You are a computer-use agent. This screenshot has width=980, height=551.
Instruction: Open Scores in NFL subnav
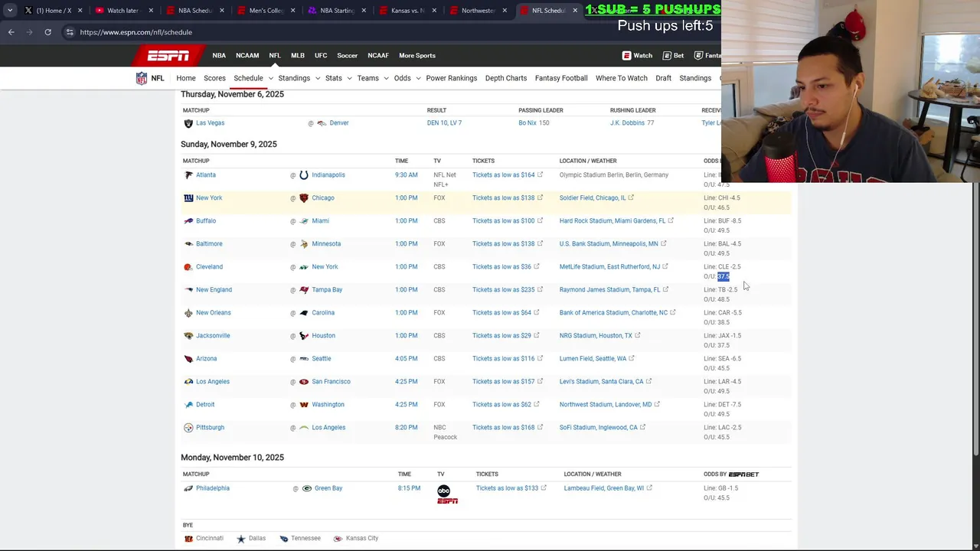point(214,78)
